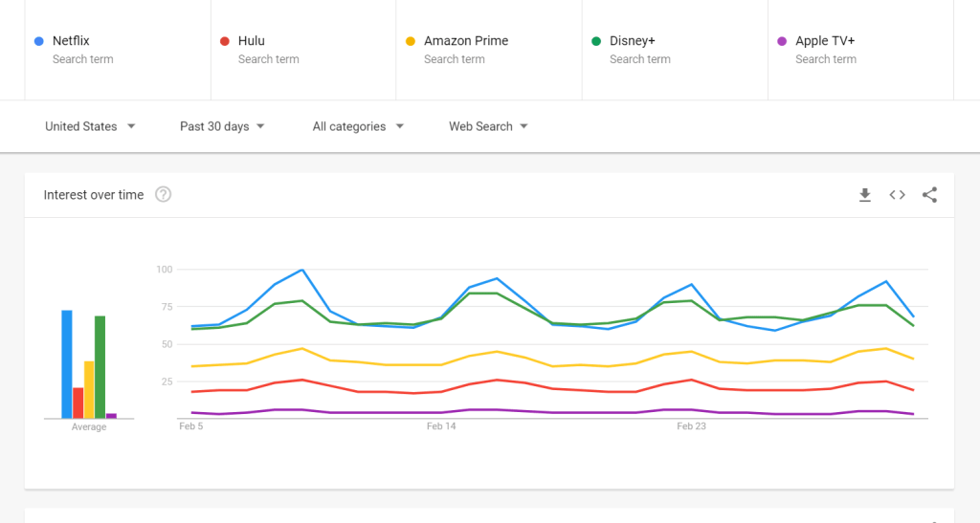The image size is (980, 523).
Task: Click the green Disney+ average bar
Action: point(100,367)
